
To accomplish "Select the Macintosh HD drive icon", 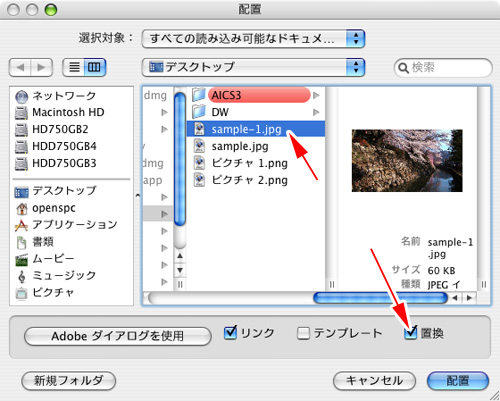I will point(21,113).
